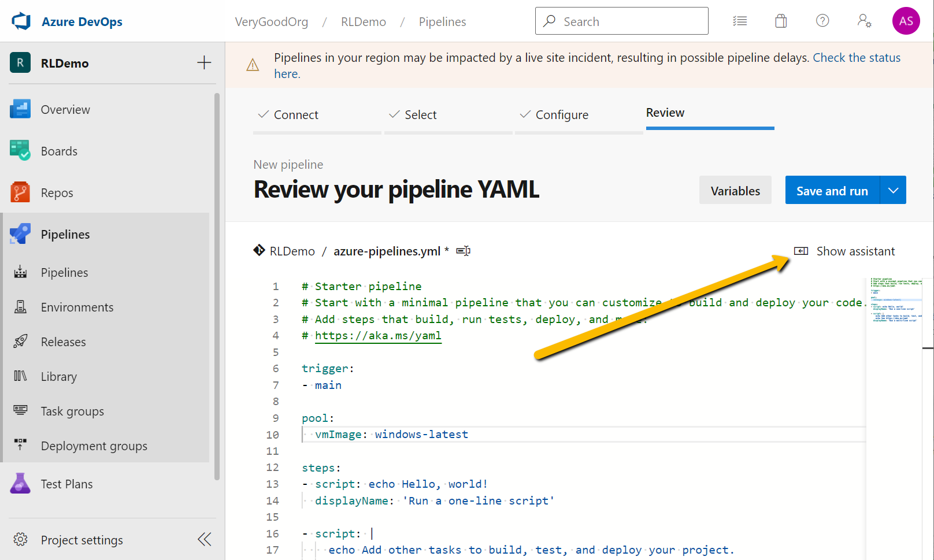Open the Variables button
Screen dimensions: 934x560
[x=735, y=190]
